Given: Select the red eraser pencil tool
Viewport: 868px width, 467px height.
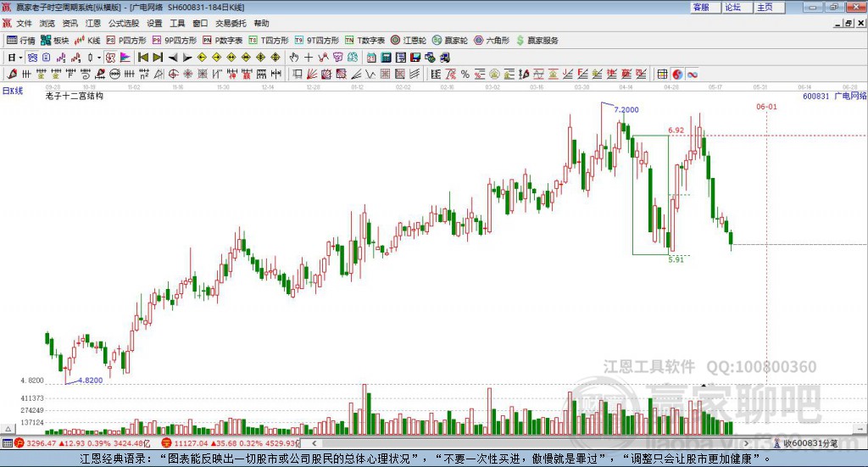Looking at the screenshot, I should [12, 74].
